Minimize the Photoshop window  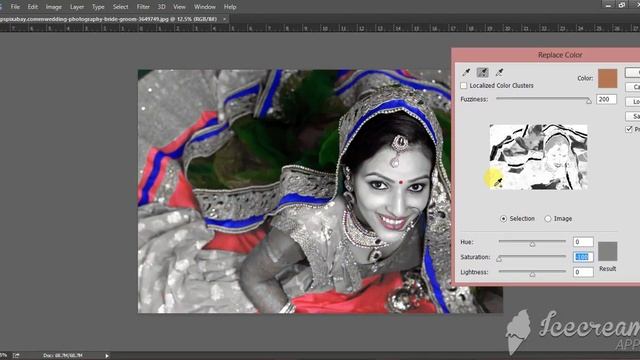click(x=608, y=5)
